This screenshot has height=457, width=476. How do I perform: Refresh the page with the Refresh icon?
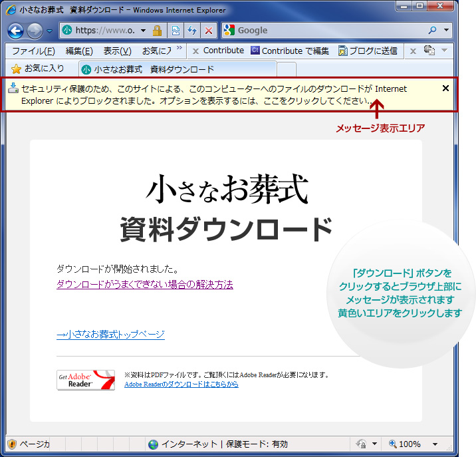[x=192, y=31]
